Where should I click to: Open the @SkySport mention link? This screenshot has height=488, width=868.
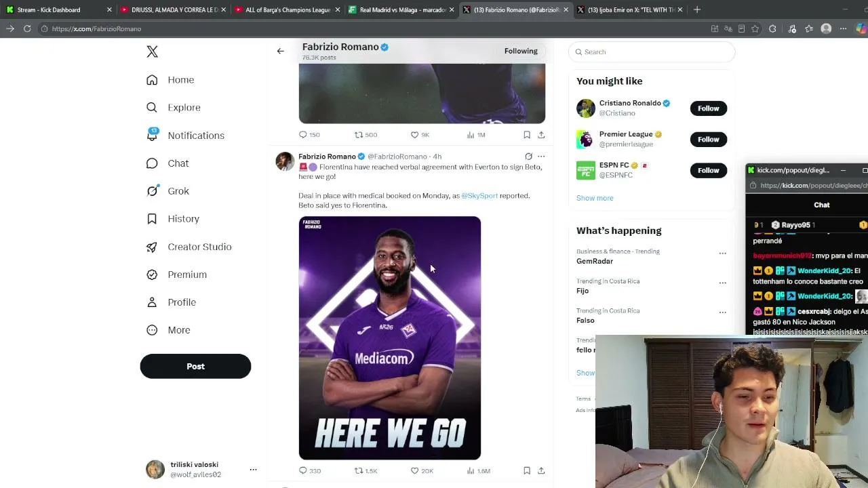coord(479,196)
